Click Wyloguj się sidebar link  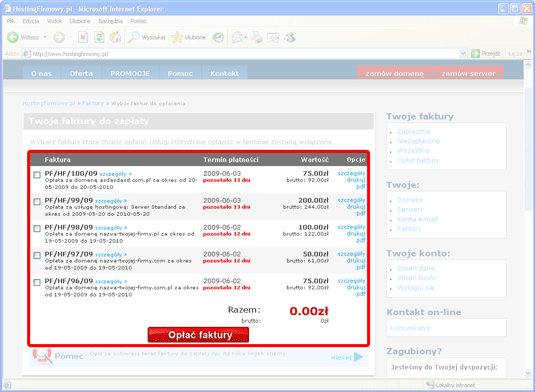pyautogui.click(x=416, y=288)
